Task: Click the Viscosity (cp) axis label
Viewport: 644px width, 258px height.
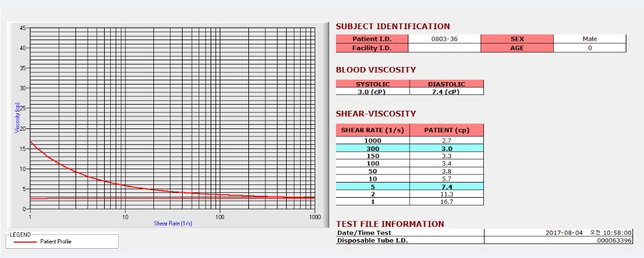Action: point(17,117)
